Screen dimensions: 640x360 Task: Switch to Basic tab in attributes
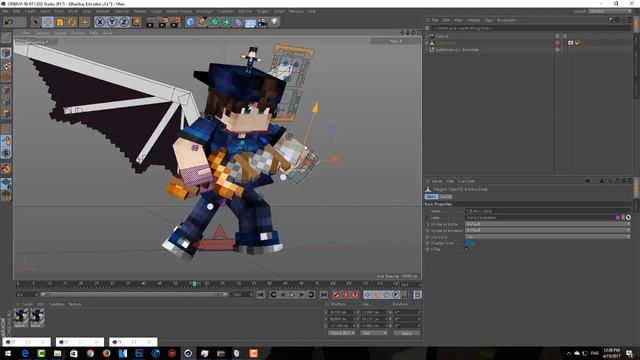coord(431,197)
